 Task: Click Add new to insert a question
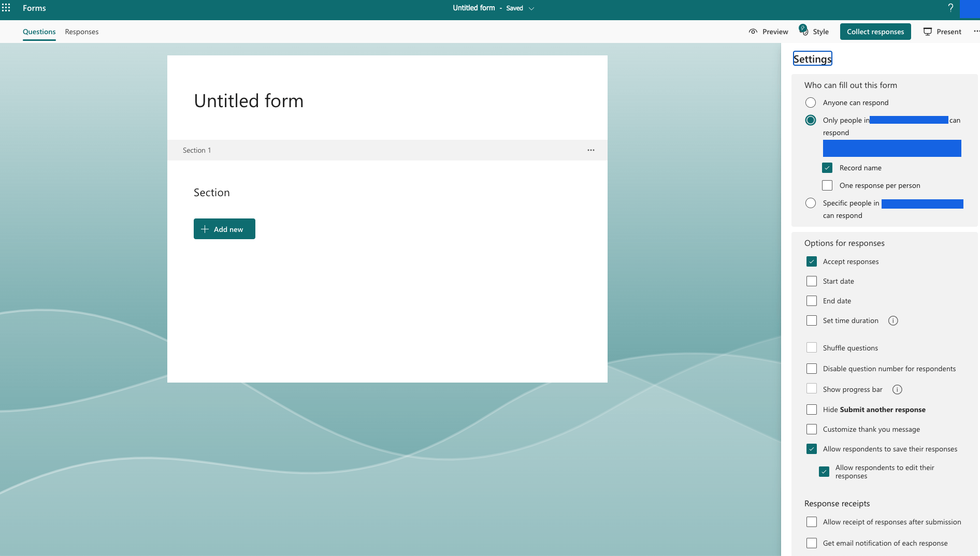224,229
